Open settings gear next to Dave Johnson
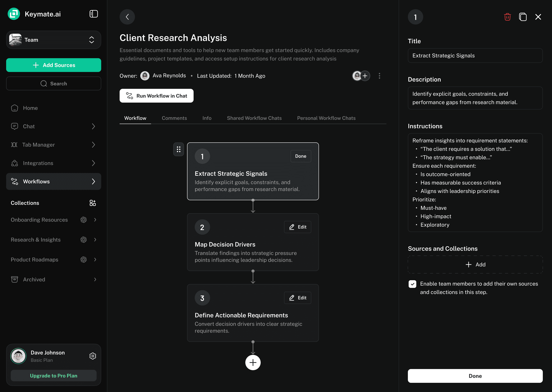Image resolution: width=552 pixels, height=392 pixels. coord(93,356)
